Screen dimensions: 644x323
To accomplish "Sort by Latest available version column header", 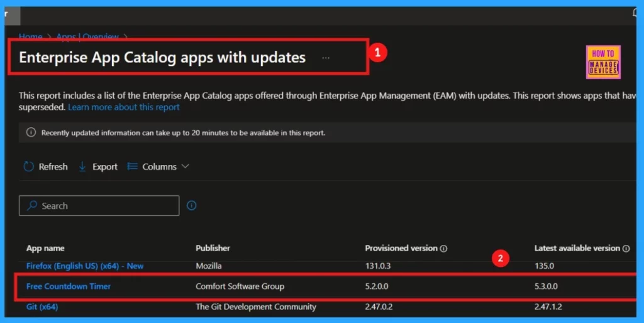I will (577, 248).
